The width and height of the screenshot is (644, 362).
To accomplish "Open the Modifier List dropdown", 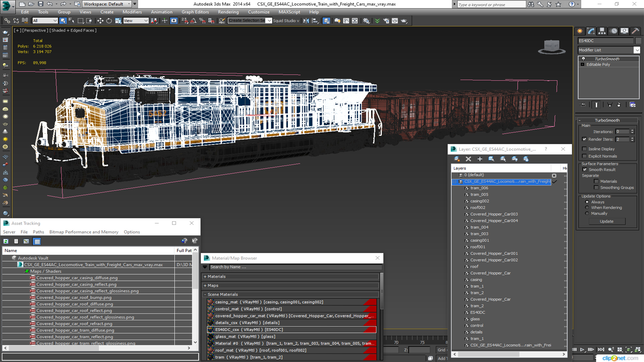I will coord(637,50).
